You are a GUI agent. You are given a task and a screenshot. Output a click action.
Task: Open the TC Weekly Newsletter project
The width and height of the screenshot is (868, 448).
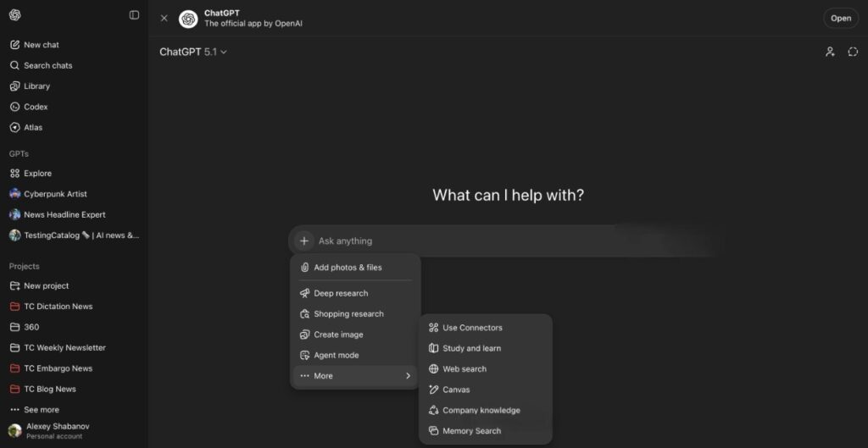tap(75, 348)
